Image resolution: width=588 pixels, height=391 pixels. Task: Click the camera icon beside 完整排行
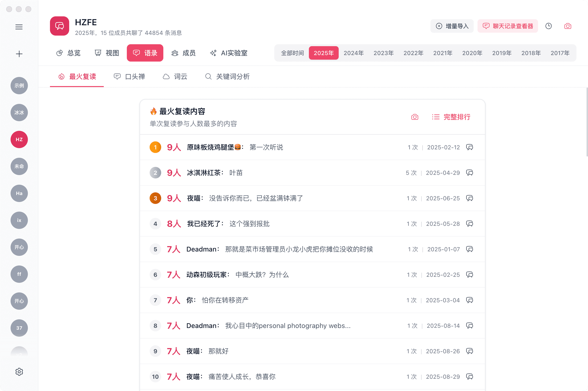(x=414, y=117)
